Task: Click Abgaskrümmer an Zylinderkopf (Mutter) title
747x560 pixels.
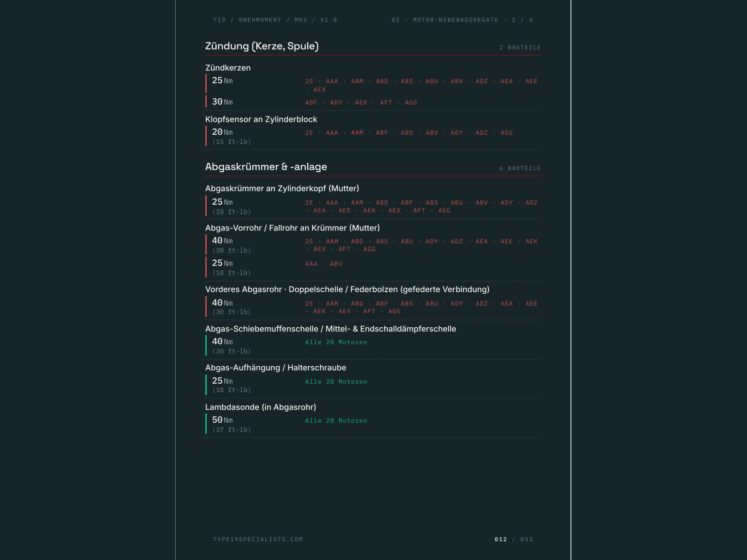Action: (x=282, y=189)
